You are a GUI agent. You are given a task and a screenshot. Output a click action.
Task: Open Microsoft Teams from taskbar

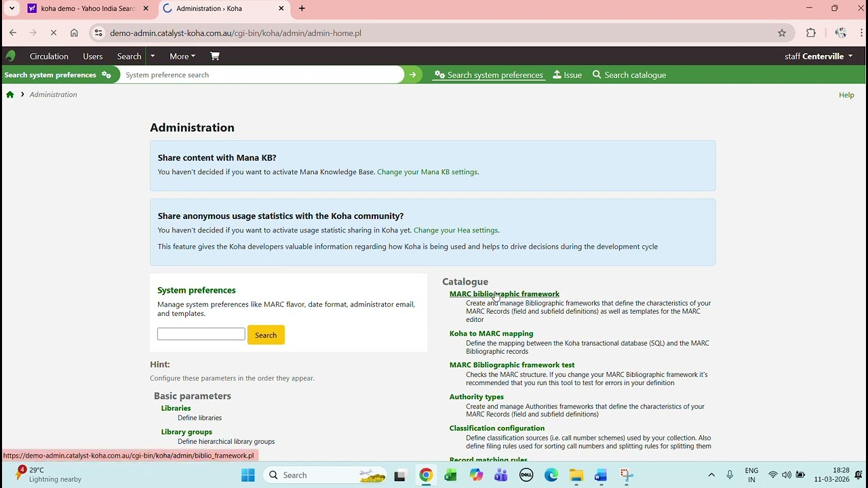pos(501,475)
